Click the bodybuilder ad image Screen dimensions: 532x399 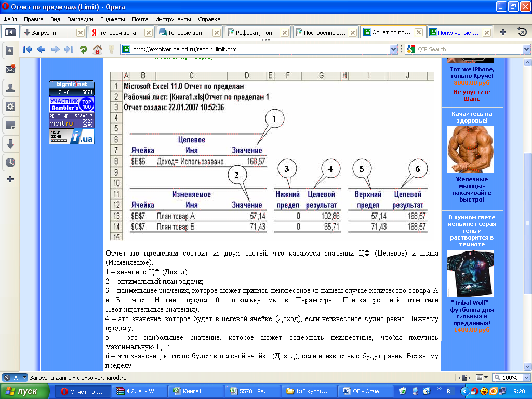click(x=471, y=150)
